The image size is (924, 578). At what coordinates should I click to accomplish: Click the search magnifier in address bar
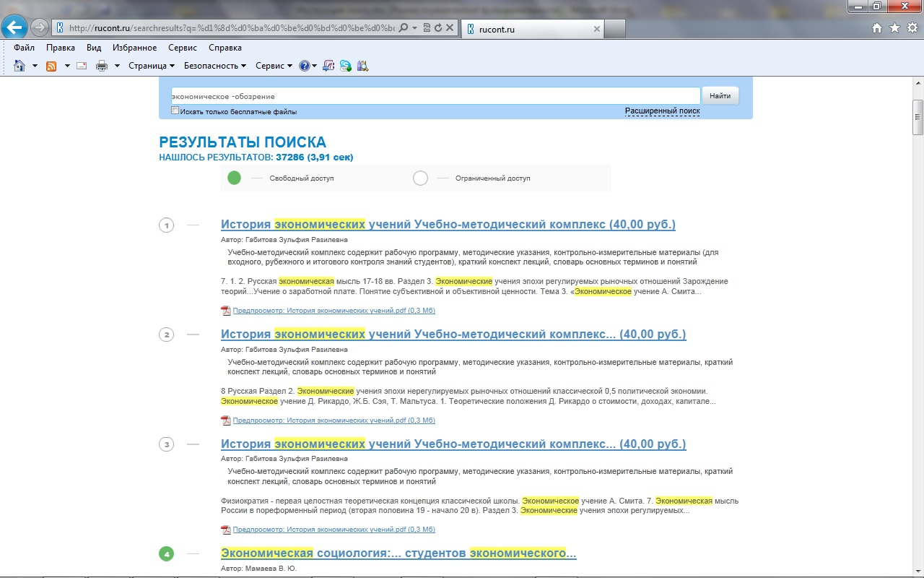click(404, 28)
